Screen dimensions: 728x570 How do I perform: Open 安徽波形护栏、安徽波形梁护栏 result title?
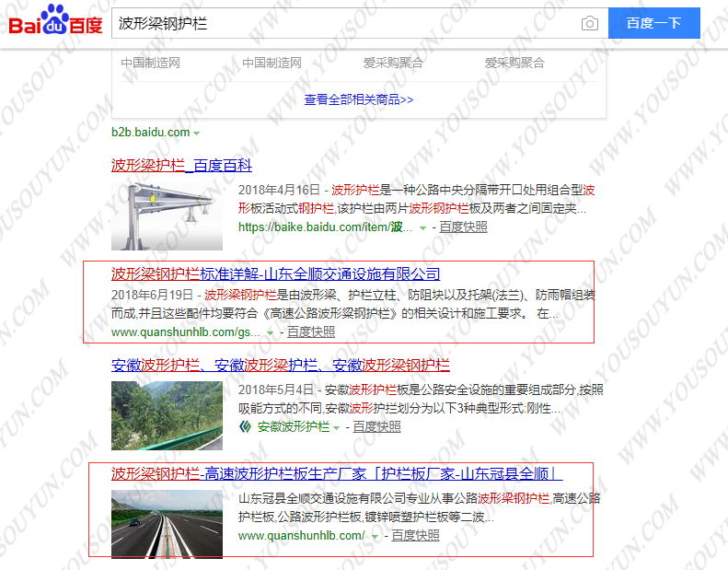(281, 365)
